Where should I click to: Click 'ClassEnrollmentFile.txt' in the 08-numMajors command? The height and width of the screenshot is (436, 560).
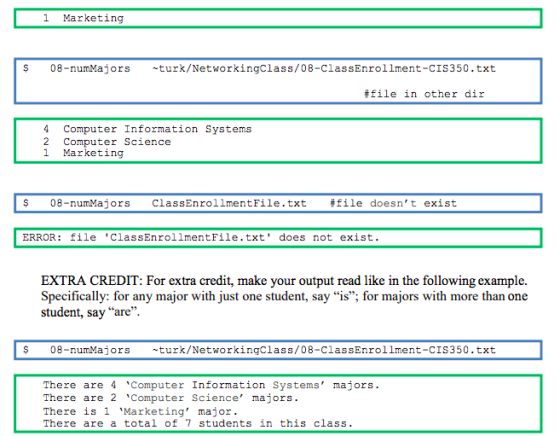229,203
